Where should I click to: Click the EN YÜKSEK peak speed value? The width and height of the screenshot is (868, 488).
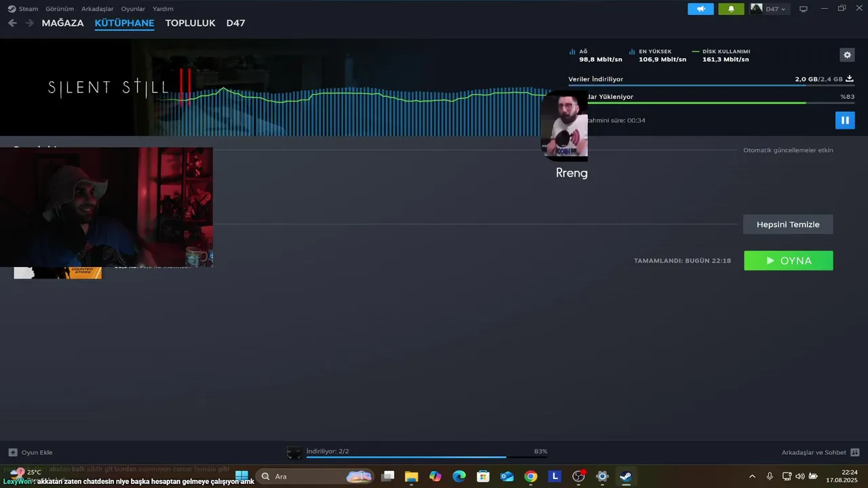tap(663, 60)
